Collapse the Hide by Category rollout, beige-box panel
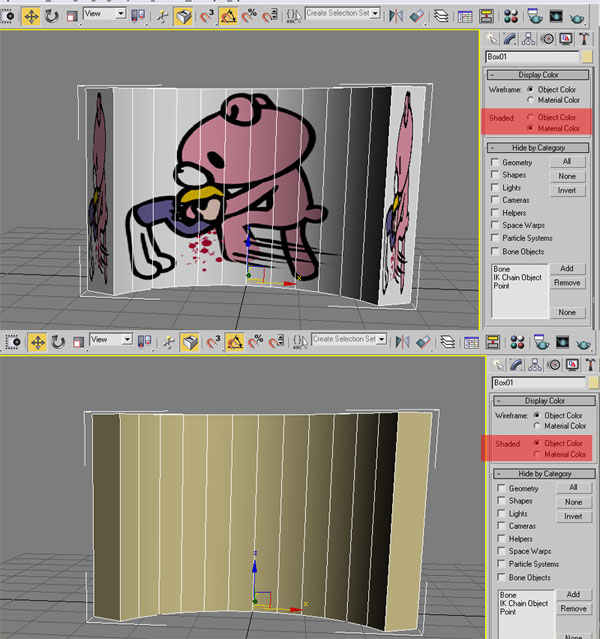This screenshot has width=600, height=639. click(x=545, y=474)
